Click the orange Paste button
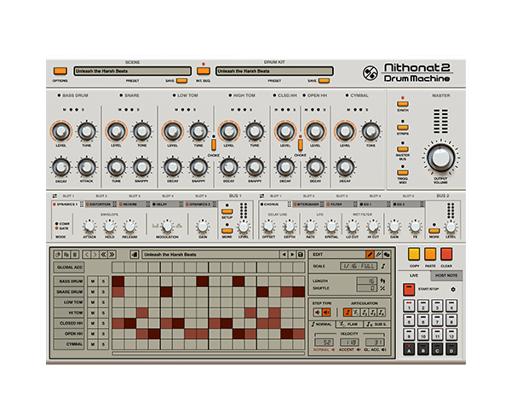Screen dimensions: 511x420 430,254
